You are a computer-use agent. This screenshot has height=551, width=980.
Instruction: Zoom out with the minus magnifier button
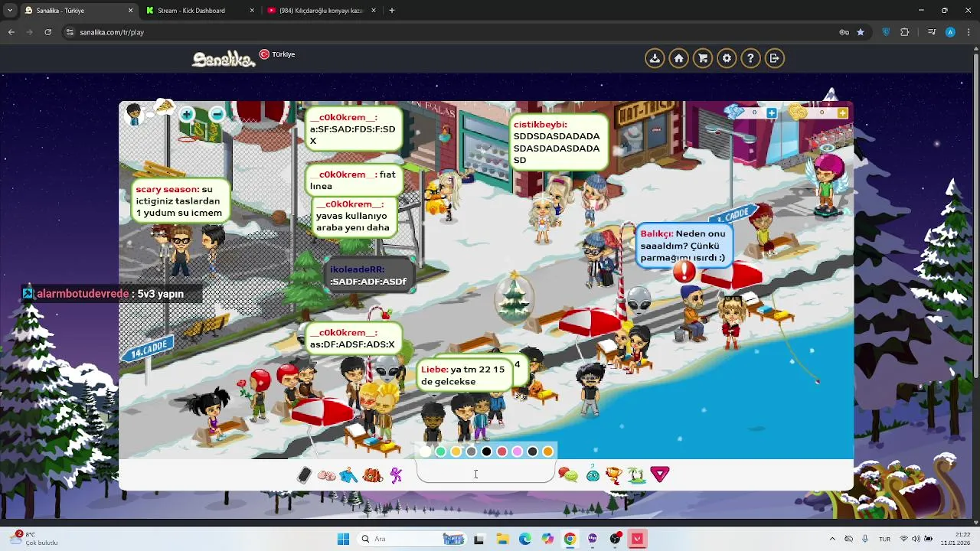[x=217, y=115]
